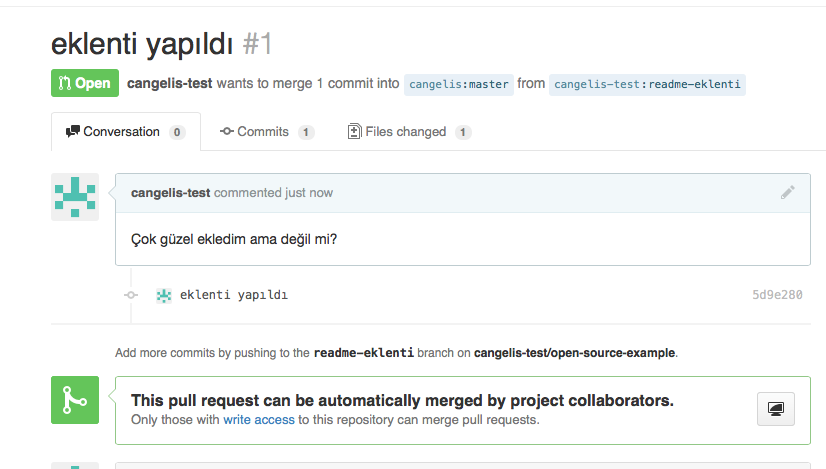This screenshot has width=826, height=469.
Task: Click the cangelis-test:readme-eklenti head branch label
Action: pos(648,84)
